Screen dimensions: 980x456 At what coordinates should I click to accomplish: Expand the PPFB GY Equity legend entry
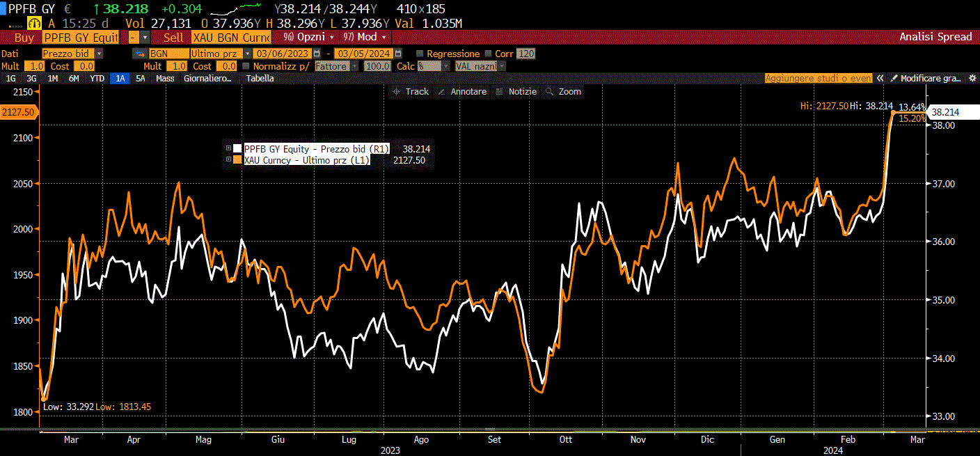point(228,148)
